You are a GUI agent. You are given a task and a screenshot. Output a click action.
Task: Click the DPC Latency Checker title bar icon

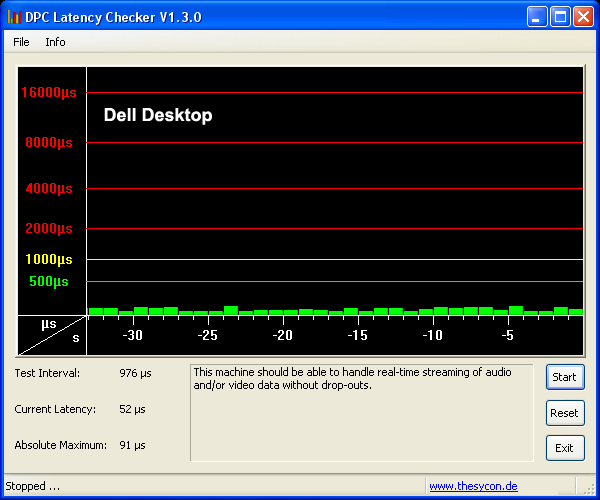pyautogui.click(x=14, y=17)
